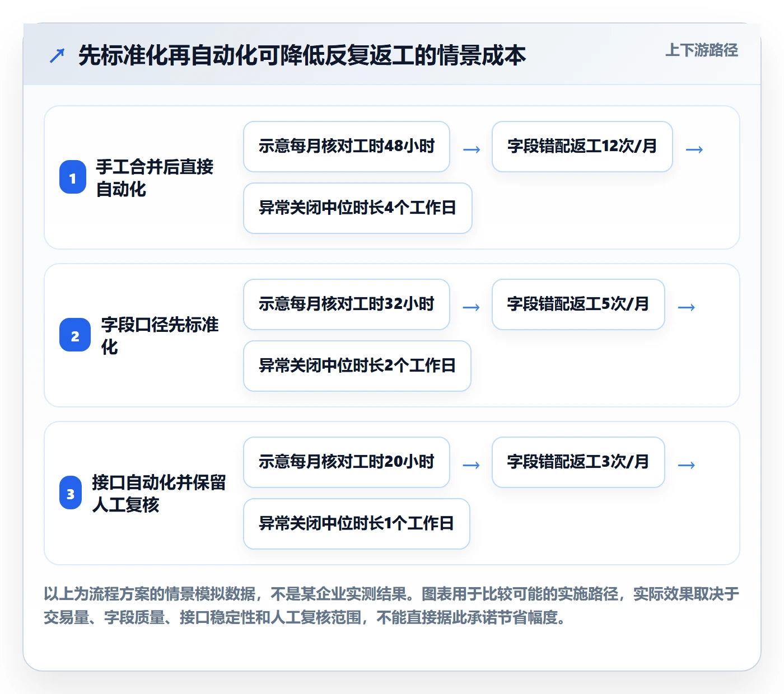The height and width of the screenshot is (694, 784).
Task: Click the arrow after 示意每月核对工时48小时
Action: tap(472, 149)
